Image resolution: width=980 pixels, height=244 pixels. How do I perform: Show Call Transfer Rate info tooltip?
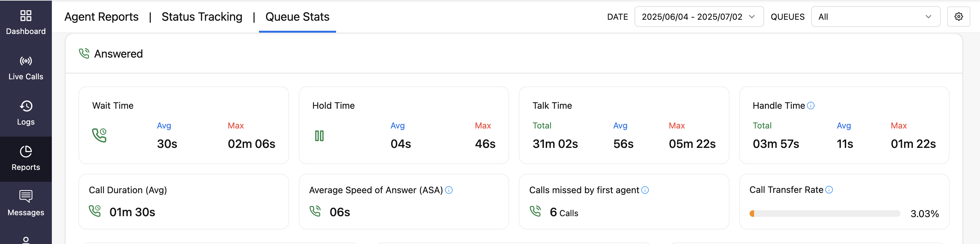point(829,190)
